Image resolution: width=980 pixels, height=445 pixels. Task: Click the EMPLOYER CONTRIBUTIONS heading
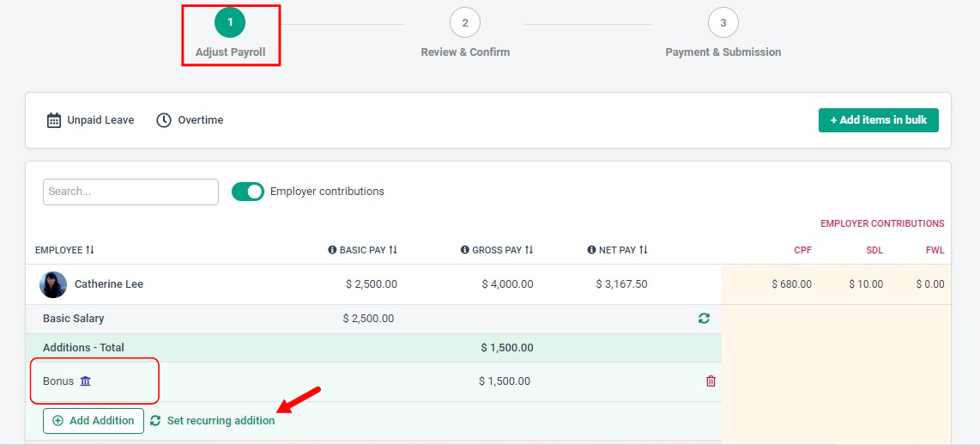pos(882,223)
